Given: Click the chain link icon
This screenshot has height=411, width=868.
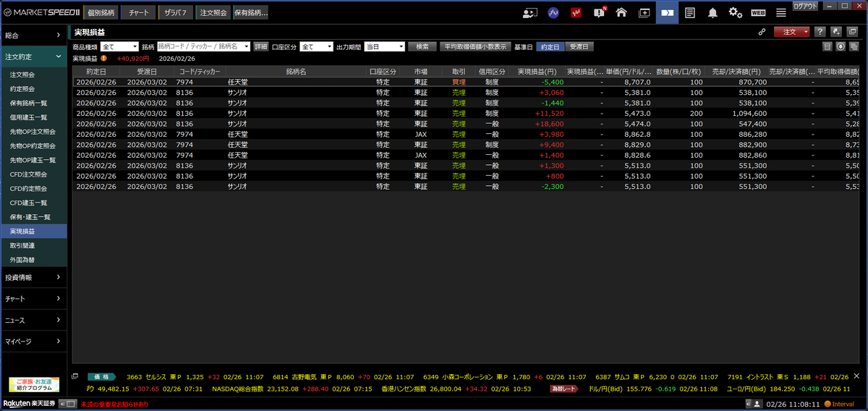Looking at the screenshot, I should click(762, 32).
